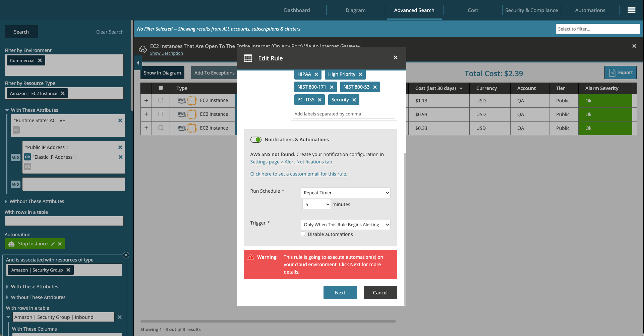Open the hamburger menu icon
644x336 pixels.
(631, 10)
